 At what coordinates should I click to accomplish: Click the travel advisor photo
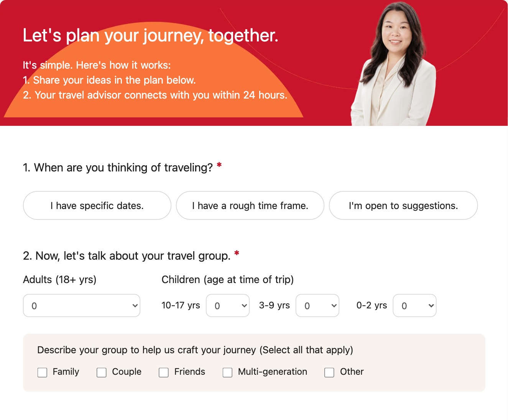[393, 64]
